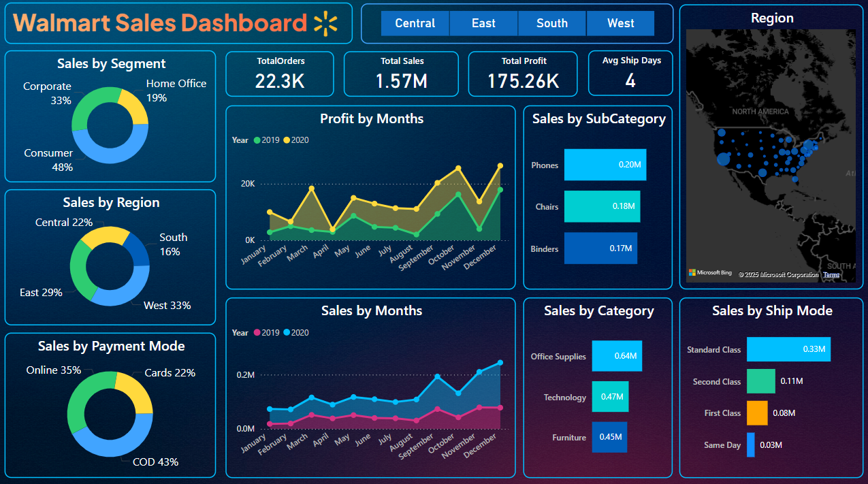Click the Sales by Category title

coord(599,310)
